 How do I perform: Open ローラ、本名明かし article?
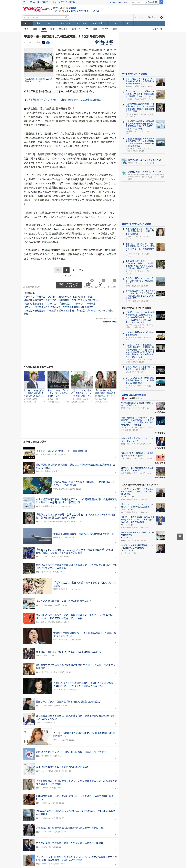(x=84, y=735)
